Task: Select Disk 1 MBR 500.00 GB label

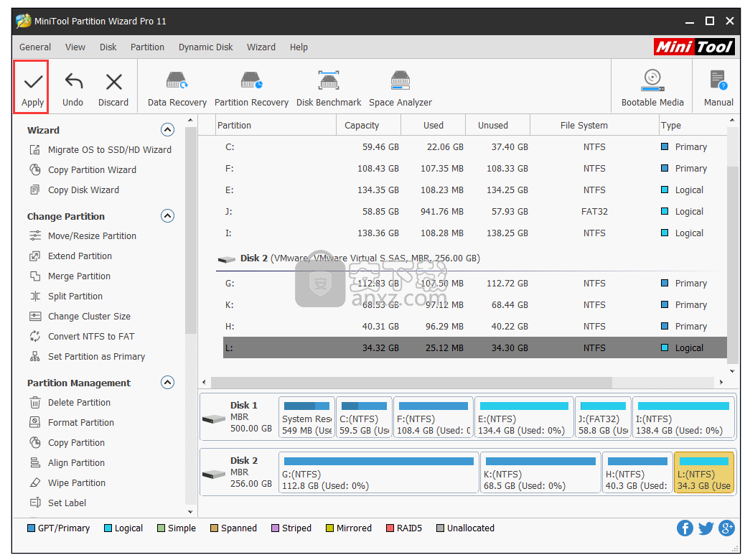Action: pos(238,417)
